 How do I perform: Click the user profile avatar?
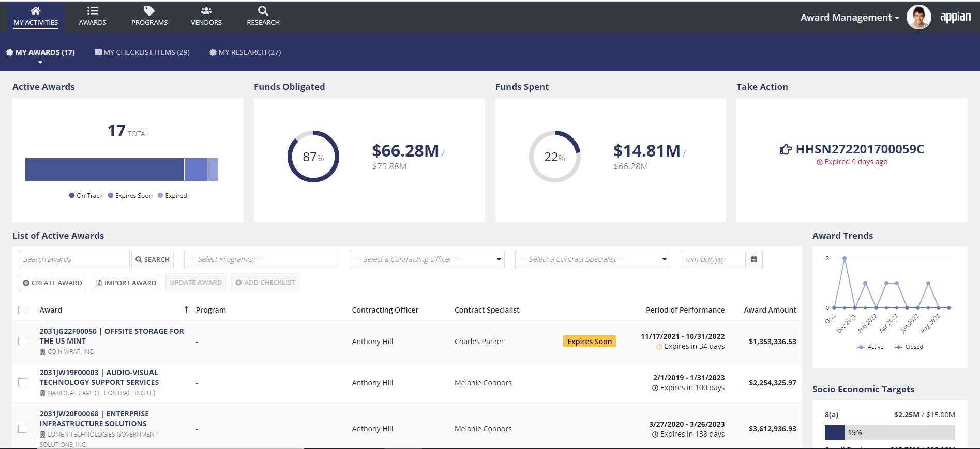pos(918,18)
